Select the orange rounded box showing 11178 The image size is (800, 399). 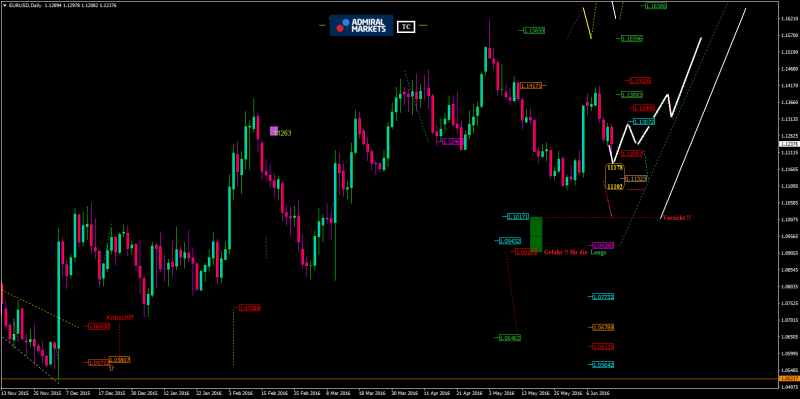pos(614,177)
